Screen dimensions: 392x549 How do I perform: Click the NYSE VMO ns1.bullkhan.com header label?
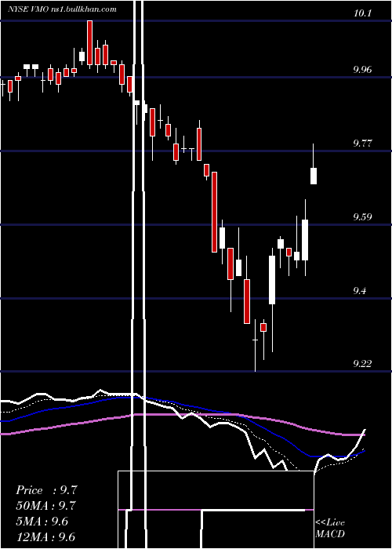pyautogui.click(x=62, y=9)
